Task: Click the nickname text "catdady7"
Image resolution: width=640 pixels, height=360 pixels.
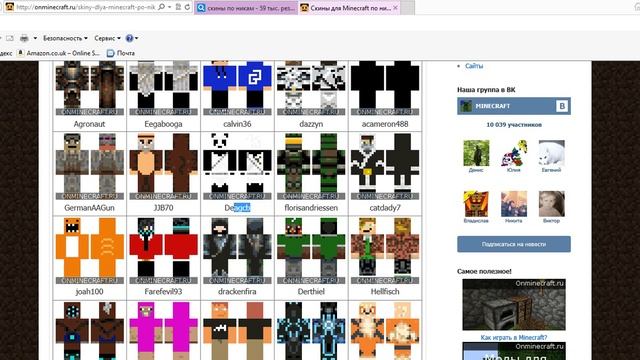Action: (x=385, y=208)
